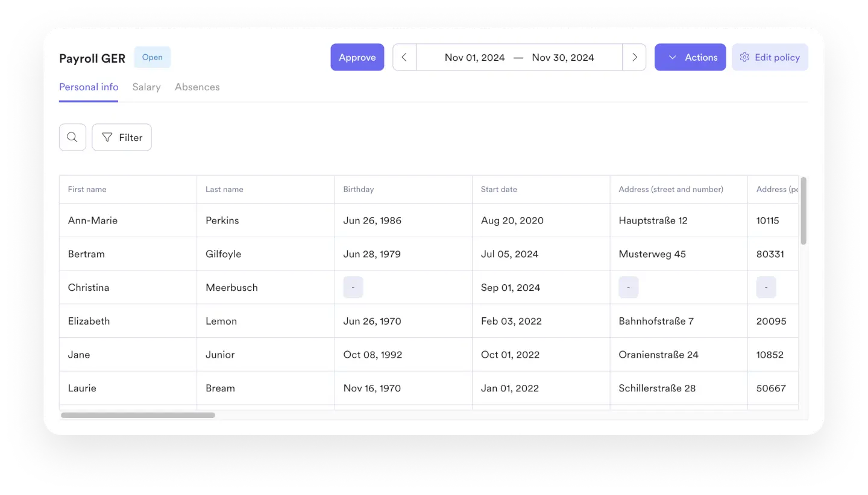Switch to the Absences tab
This screenshot has height=495, width=868.
pos(197,87)
